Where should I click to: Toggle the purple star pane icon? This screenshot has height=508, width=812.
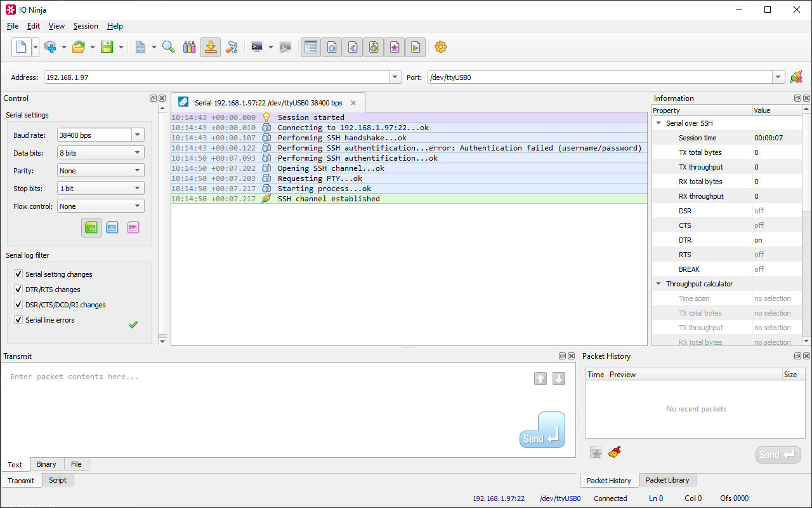395,47
